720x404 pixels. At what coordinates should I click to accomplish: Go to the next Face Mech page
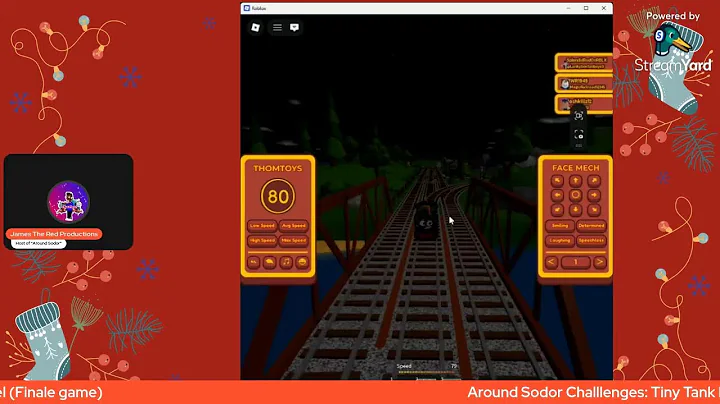(x=600, y=262)
